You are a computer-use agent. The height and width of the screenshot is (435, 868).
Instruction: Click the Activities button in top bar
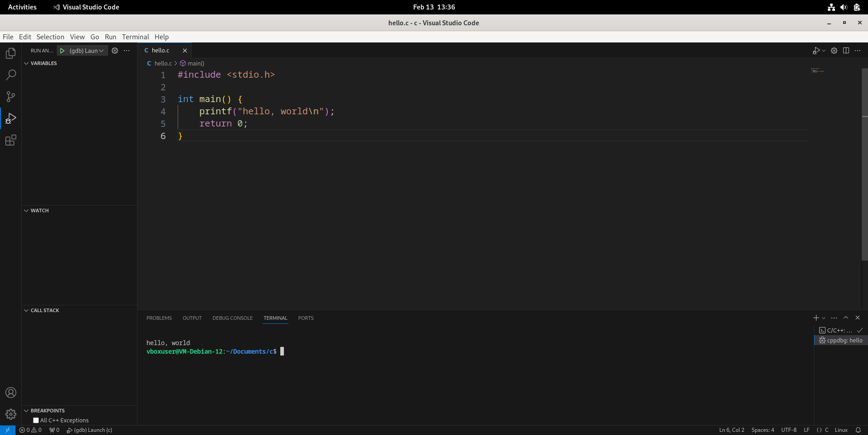22,7
